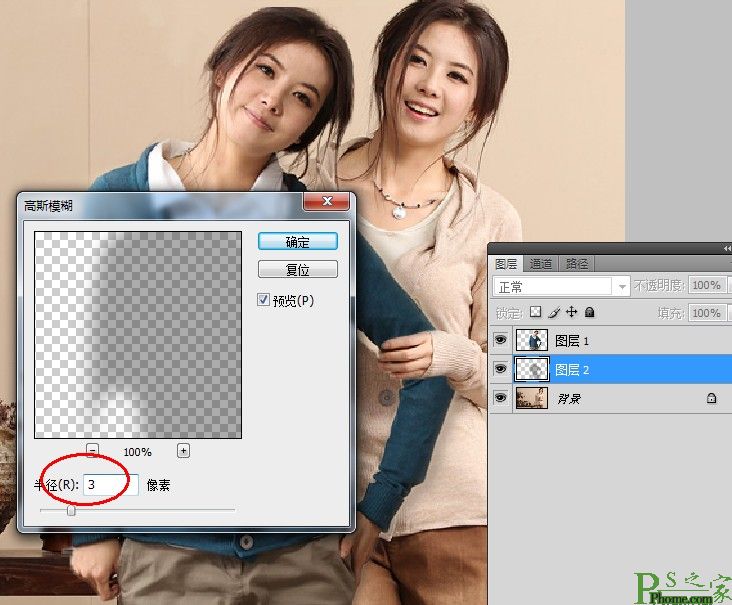Click the lock icon on 背景 layer
Viewport: 732px width, 605px height.
pos(711,398)
